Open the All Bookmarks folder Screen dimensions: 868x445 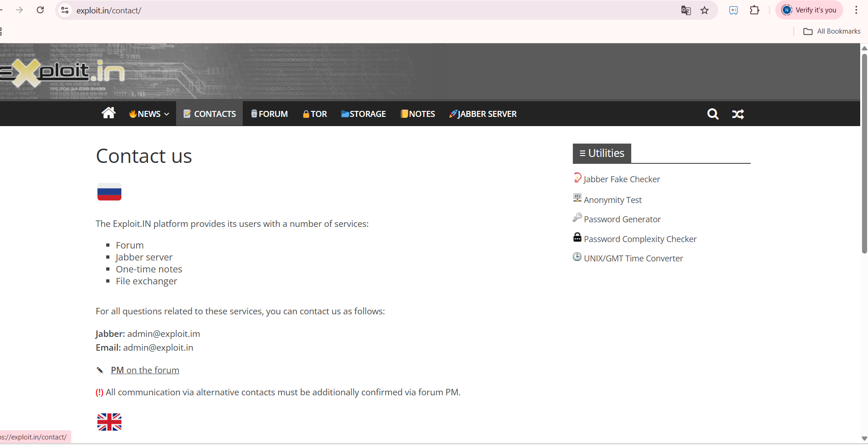832,31
